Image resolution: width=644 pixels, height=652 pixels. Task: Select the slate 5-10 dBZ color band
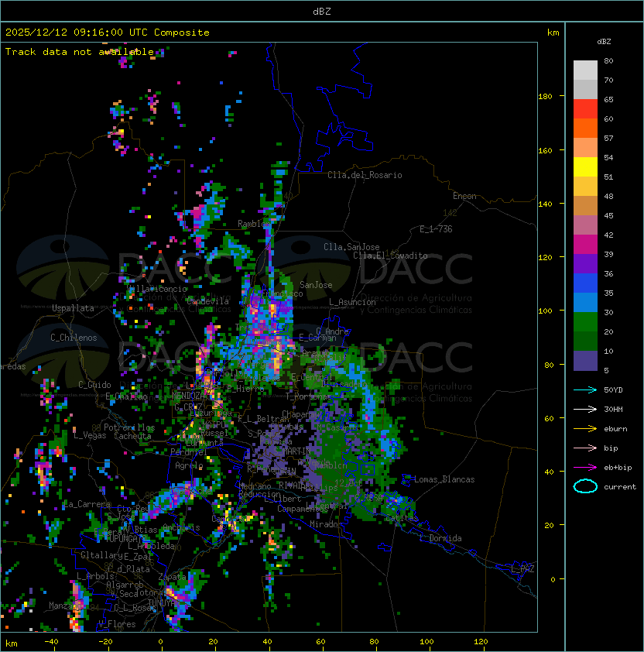click(585, 361)
